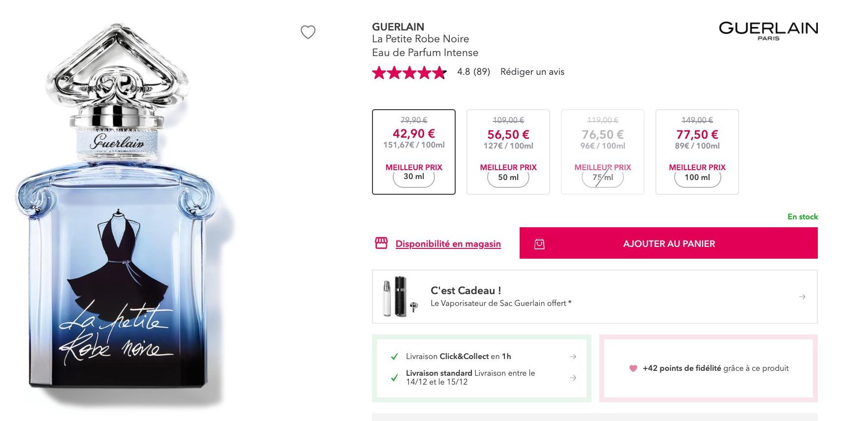Click the green checkmark next to Click&Collect

coord(394,357)
